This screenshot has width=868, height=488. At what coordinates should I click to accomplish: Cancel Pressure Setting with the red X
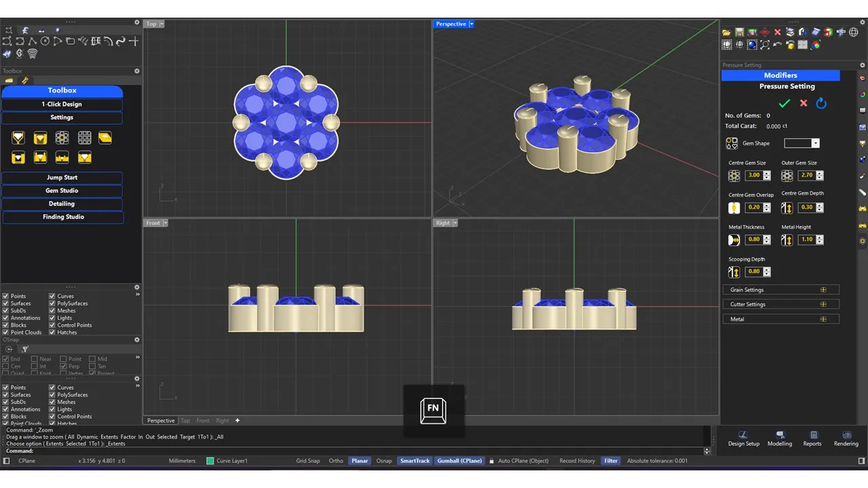(x=804, y=103)
